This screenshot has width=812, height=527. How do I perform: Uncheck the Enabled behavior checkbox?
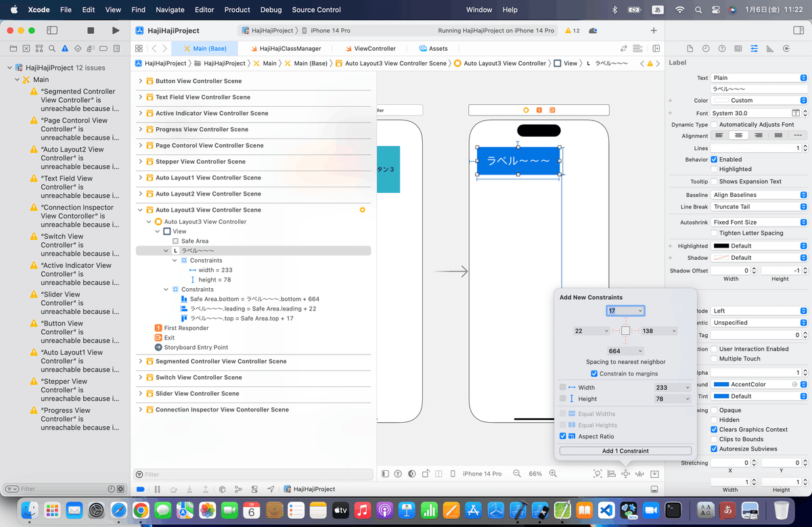[715, 160]
